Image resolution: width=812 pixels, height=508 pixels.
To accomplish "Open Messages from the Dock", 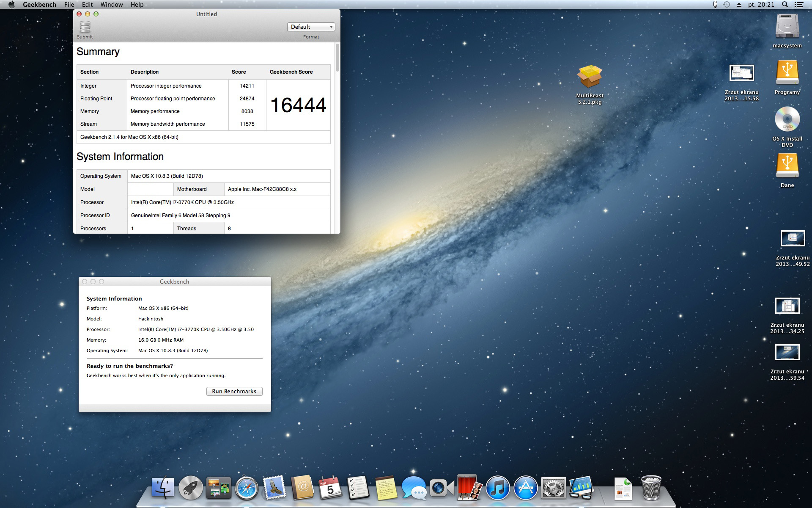I will tap(414, 488).
